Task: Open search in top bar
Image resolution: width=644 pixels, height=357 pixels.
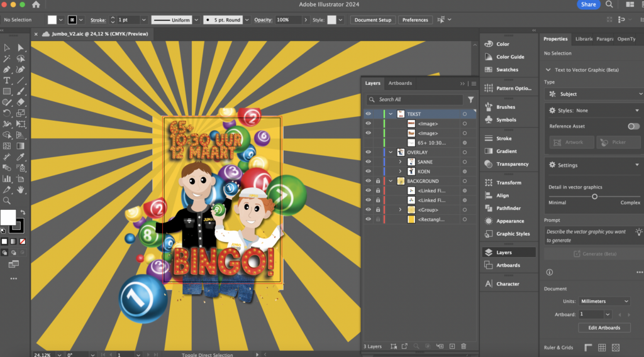Action: [609, 4]
